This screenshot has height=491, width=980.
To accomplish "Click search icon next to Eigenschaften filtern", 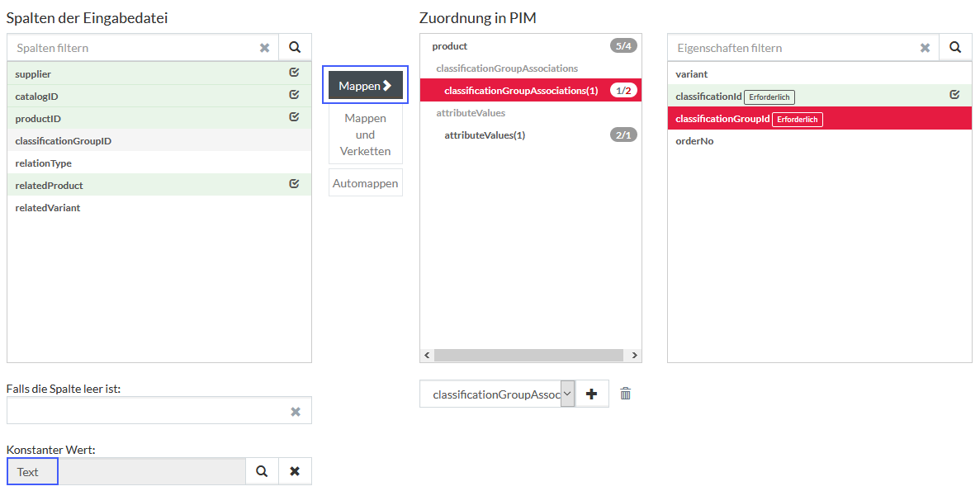I will tap(955, 48).
